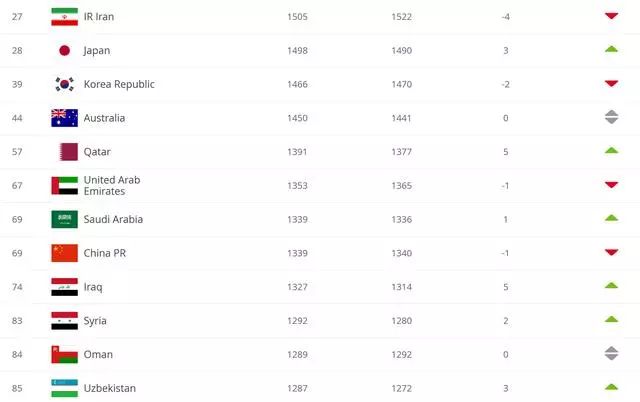Click the grey no-change arrows for Australia
This screenshot has width=640, height=402.
point(611,117)
